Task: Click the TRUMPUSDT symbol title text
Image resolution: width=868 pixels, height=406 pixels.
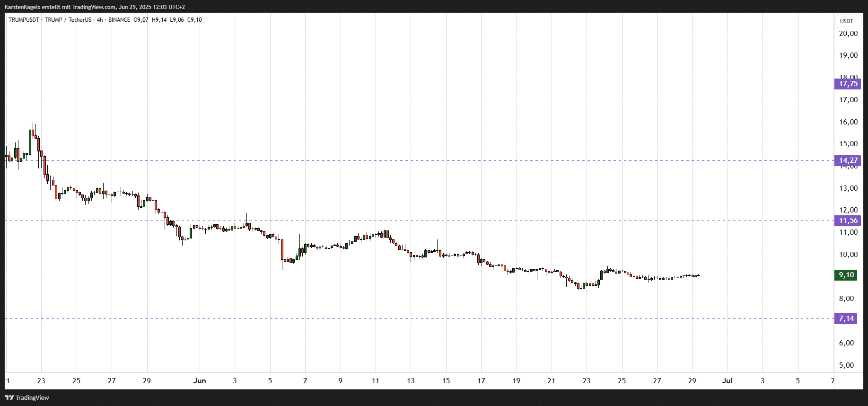Action: pyautogui.click(x=24, y=20)
